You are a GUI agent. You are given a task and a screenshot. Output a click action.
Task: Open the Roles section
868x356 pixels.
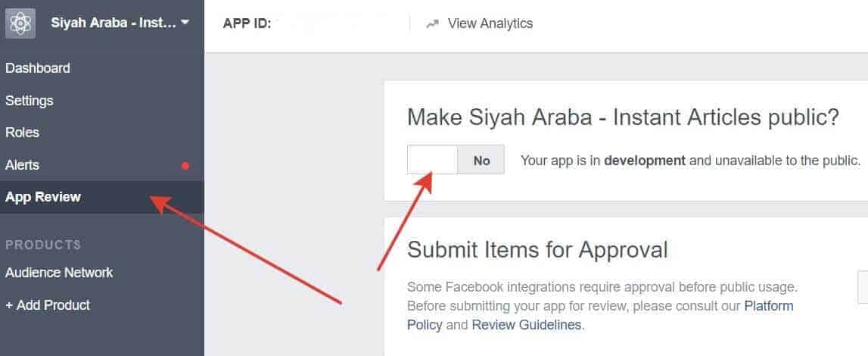pyautogui.click(x=22, y=133)
